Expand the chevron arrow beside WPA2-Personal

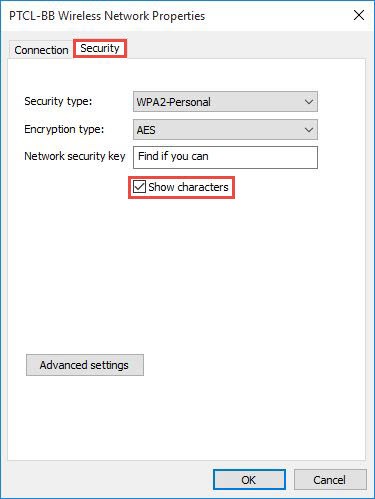click(309, 102)
